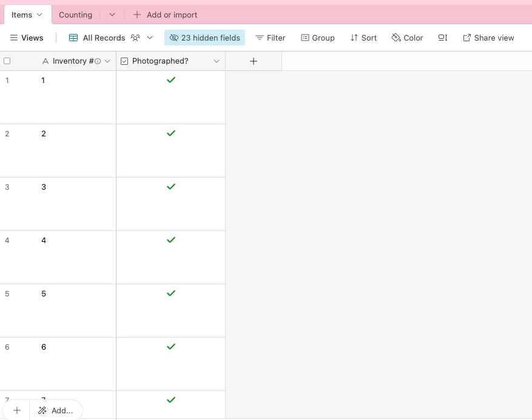Toggle the select-all records checkbox

[7, 61]
